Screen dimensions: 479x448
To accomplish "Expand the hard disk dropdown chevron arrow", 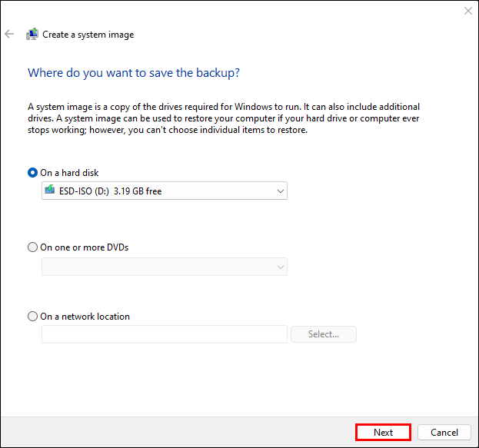I will coord(279,191).
